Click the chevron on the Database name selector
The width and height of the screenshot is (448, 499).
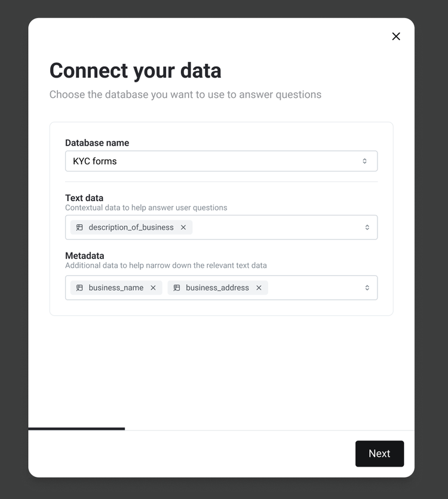[x=364, y=161]
